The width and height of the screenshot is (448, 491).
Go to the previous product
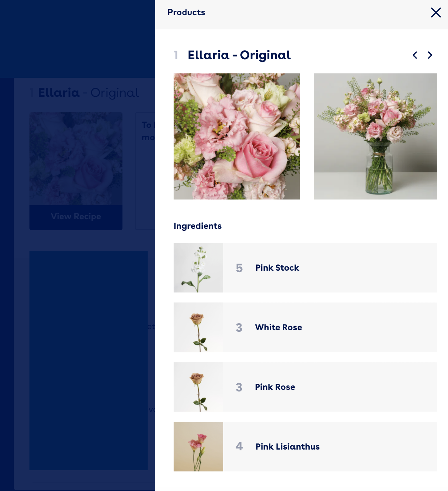[415, 55]
